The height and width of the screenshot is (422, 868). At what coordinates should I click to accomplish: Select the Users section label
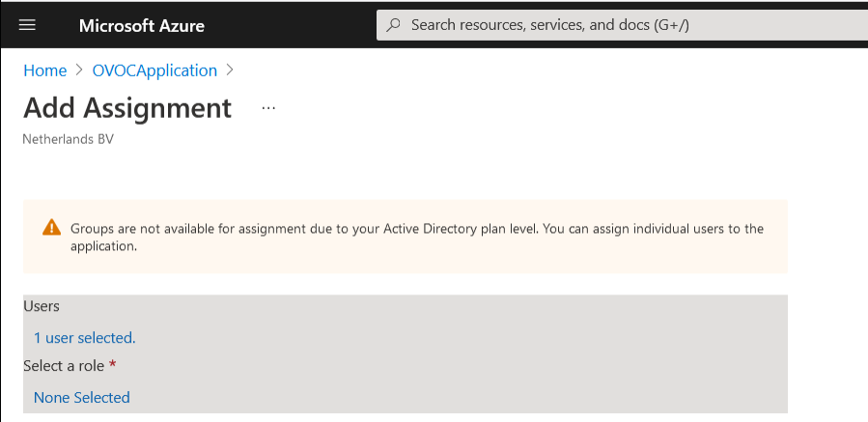[x=42, y=306]
